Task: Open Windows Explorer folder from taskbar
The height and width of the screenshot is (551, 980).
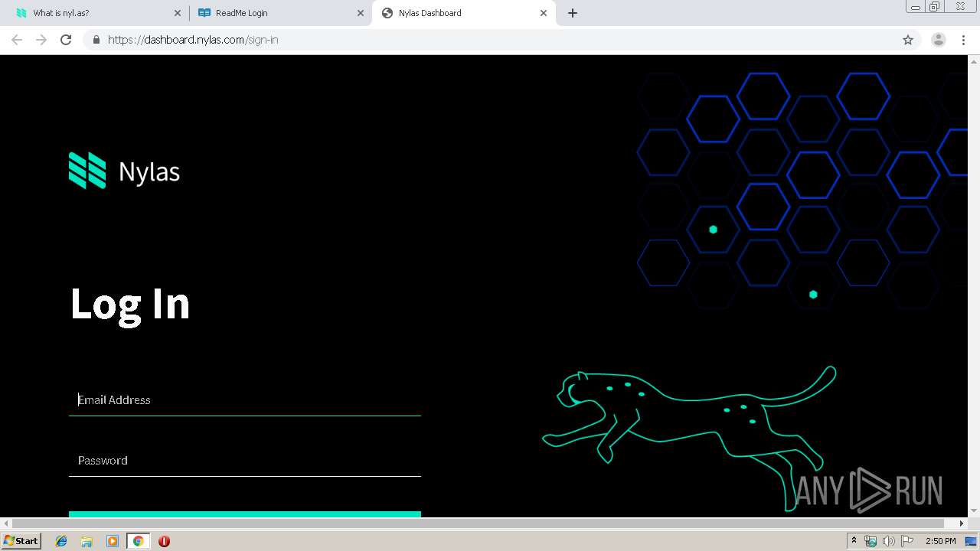Action: 87,541
